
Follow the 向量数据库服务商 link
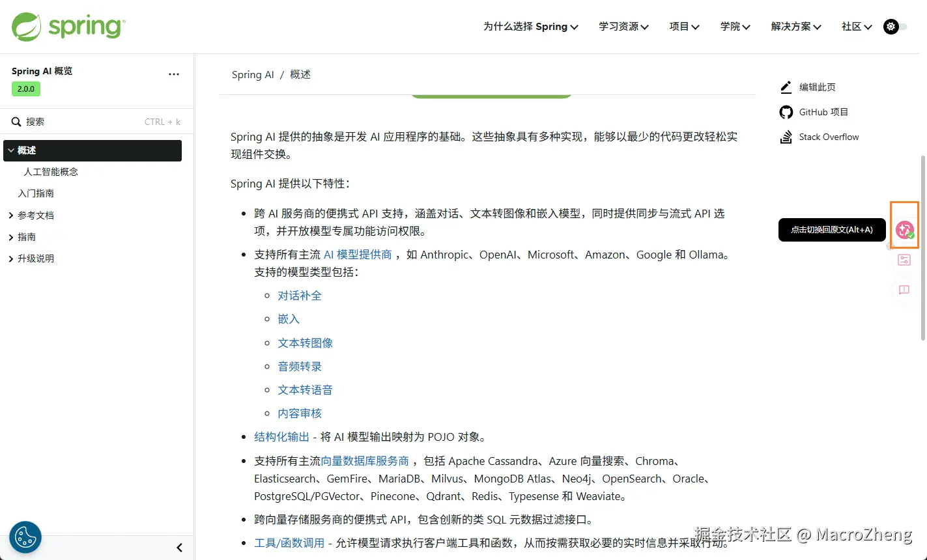365,461
